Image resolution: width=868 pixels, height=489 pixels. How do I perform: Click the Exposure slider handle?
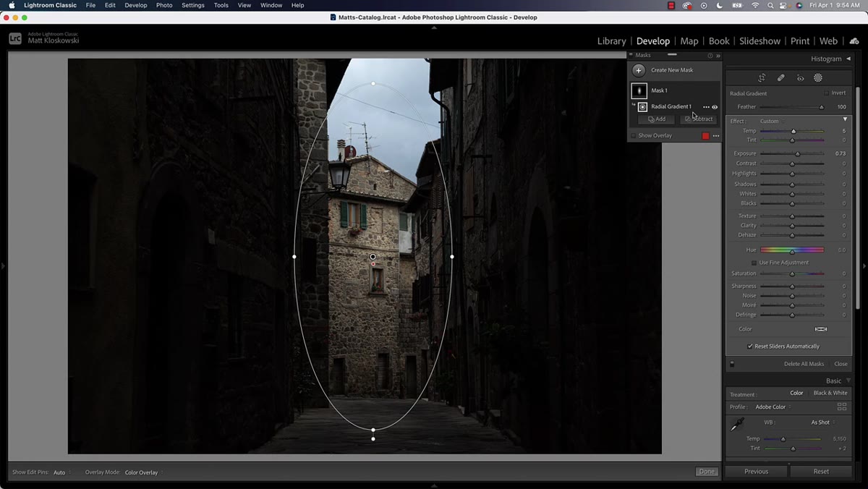point(798,153)
